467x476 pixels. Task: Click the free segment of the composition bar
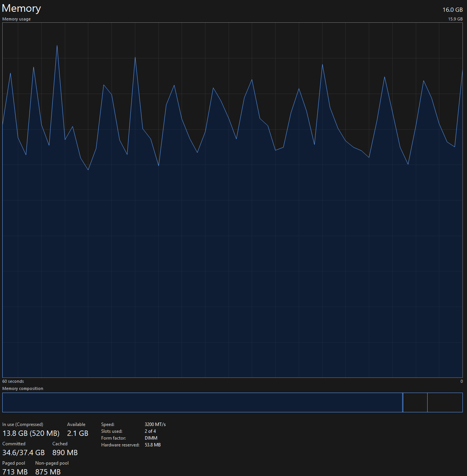(x=445, y=402)
